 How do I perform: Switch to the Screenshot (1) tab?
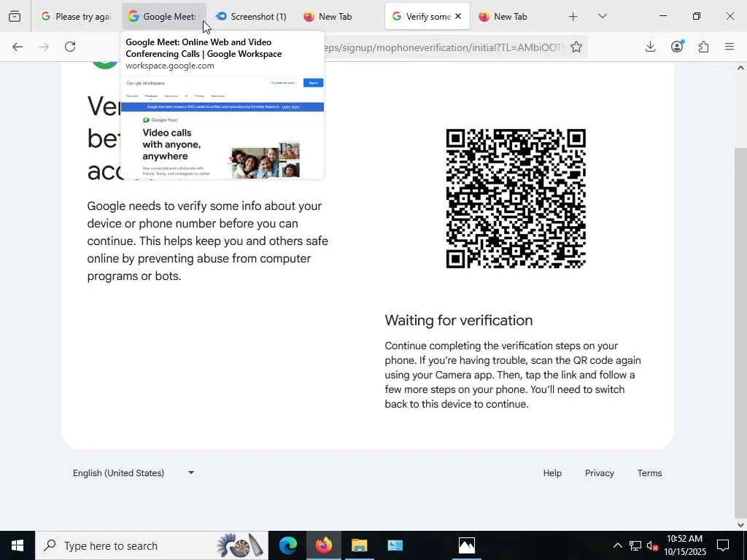[251, 16]
